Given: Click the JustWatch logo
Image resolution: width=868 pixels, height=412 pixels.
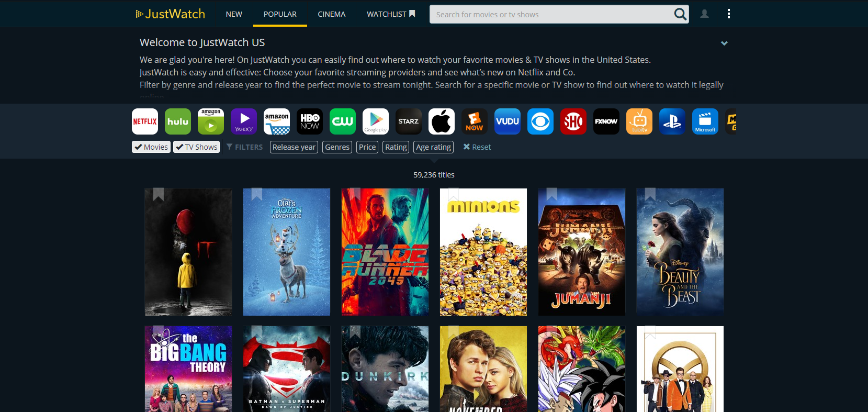Looking at the screenshot, I should pyautogui.click(x=170, y=14).
